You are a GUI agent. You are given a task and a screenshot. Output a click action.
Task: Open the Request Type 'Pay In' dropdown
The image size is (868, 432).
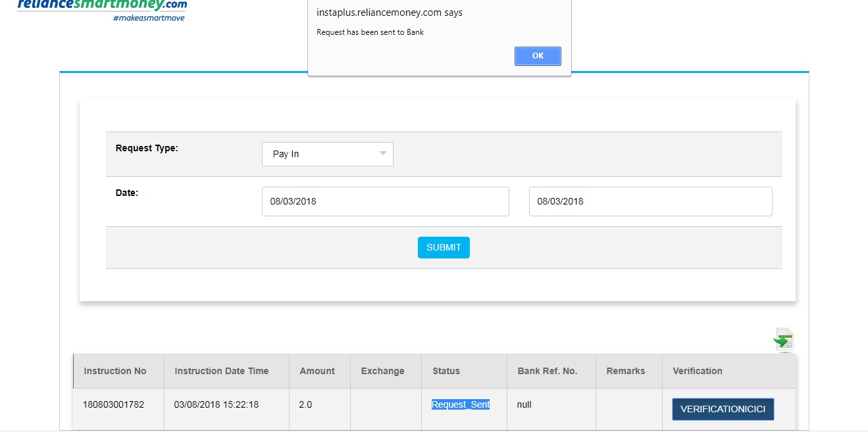(327, 154)
